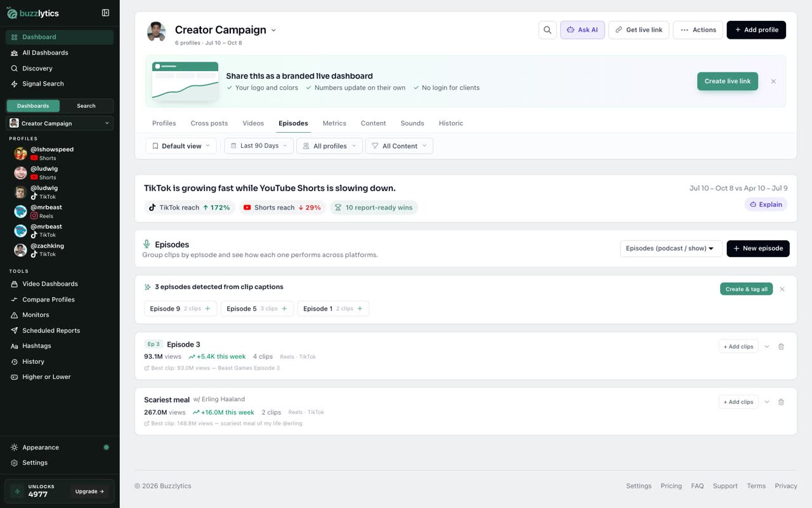Collapse the sidebar panel icon
The width and height of the screenshot is (812, 508).
105,13
